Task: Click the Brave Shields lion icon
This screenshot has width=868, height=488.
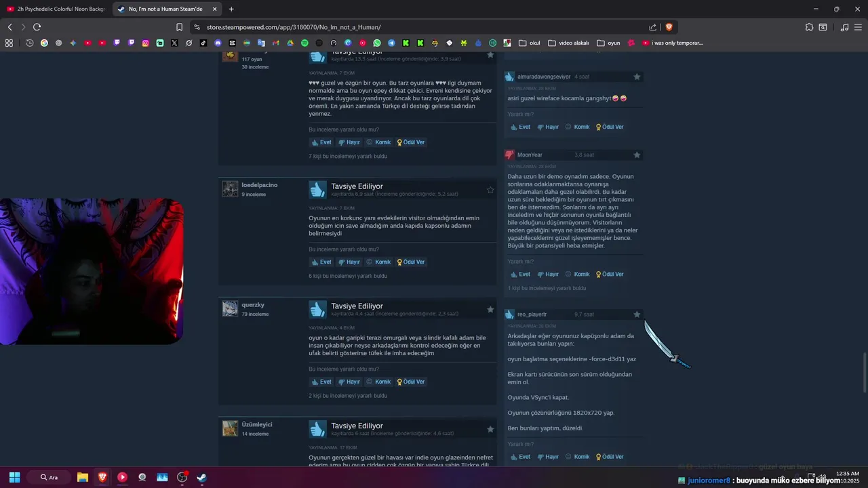Action: (x=669, y=27)
